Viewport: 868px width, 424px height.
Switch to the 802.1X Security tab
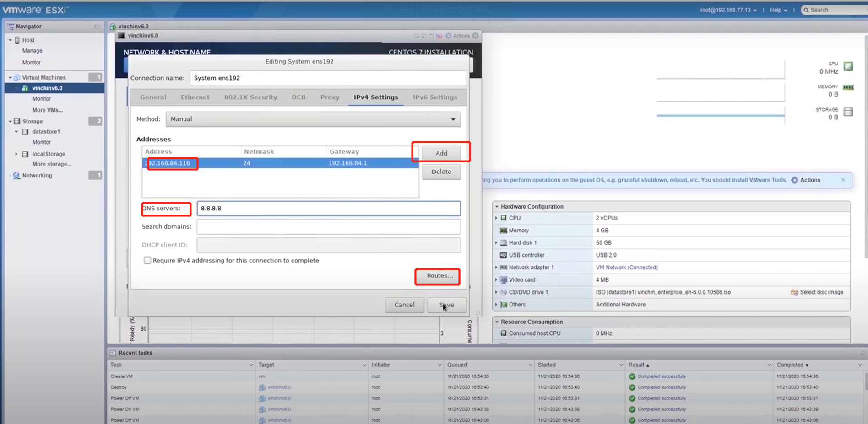tap(250, 97)
